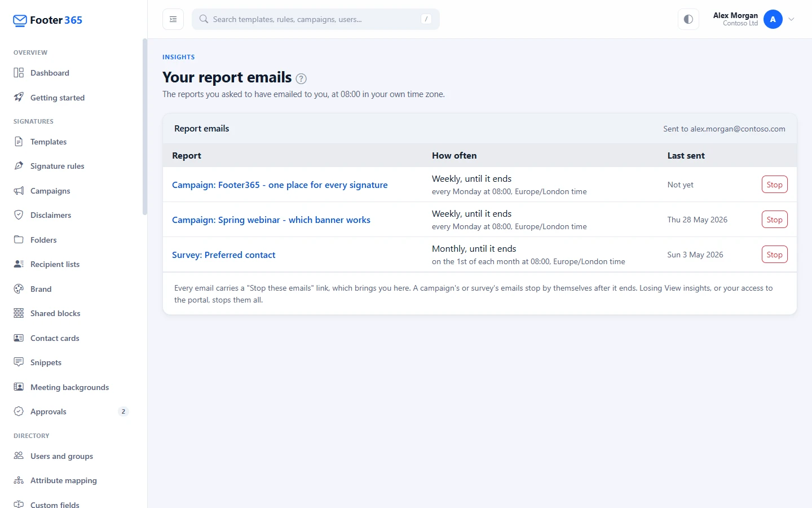Click 'Monthly, until it ends' frequency text
Image resolution: width=812 pixels, height=508 pixels.
[x=474, y=248]
